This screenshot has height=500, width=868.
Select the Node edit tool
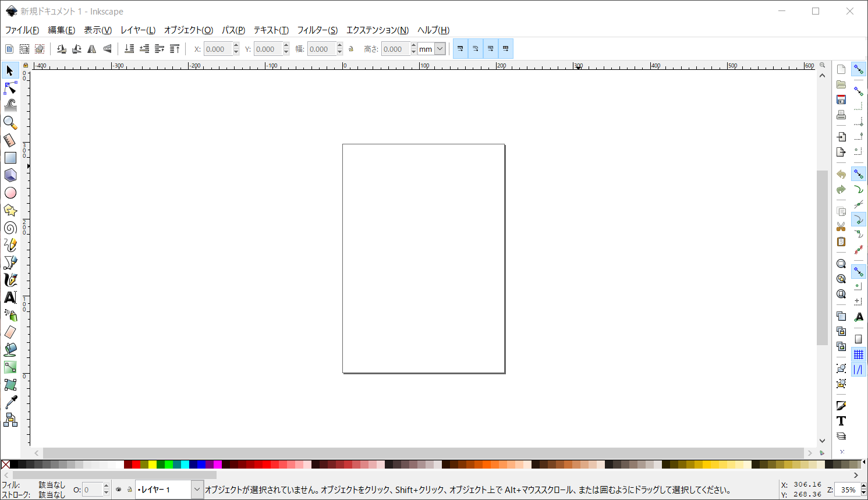10,88
